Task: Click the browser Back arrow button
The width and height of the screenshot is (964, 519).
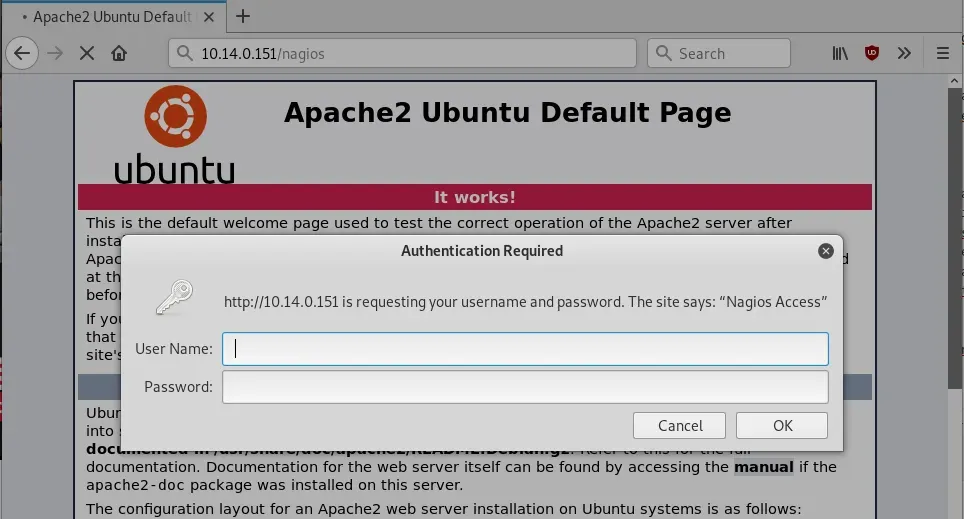Action: (x=22, y=53)
